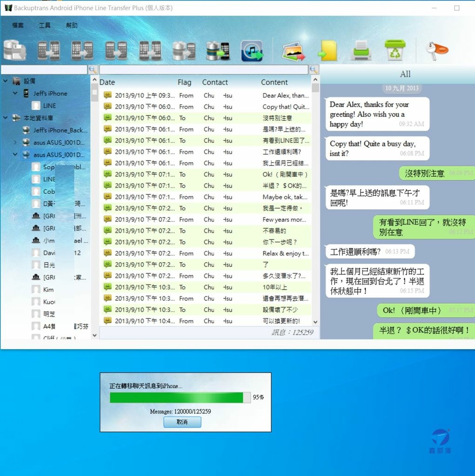The image size is (475, 476).
Task: Click the '10 九月 2013' date label in chat
Action: [402, 88]
